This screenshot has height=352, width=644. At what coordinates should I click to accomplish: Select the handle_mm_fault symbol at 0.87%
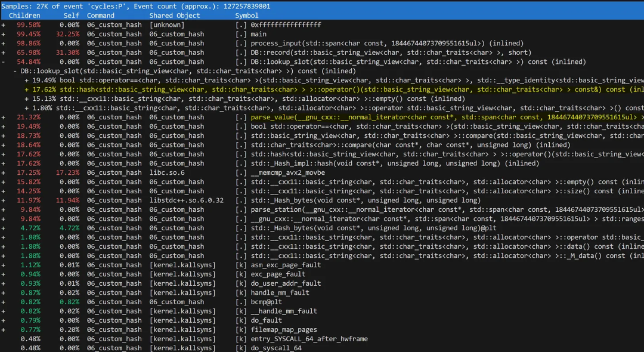(x=280, y=293)
